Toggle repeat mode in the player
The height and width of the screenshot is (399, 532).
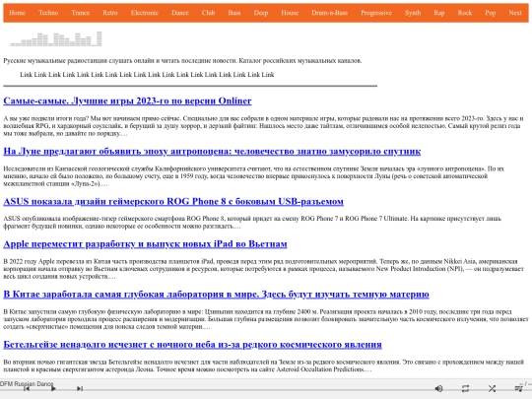[x=465, y=388]
